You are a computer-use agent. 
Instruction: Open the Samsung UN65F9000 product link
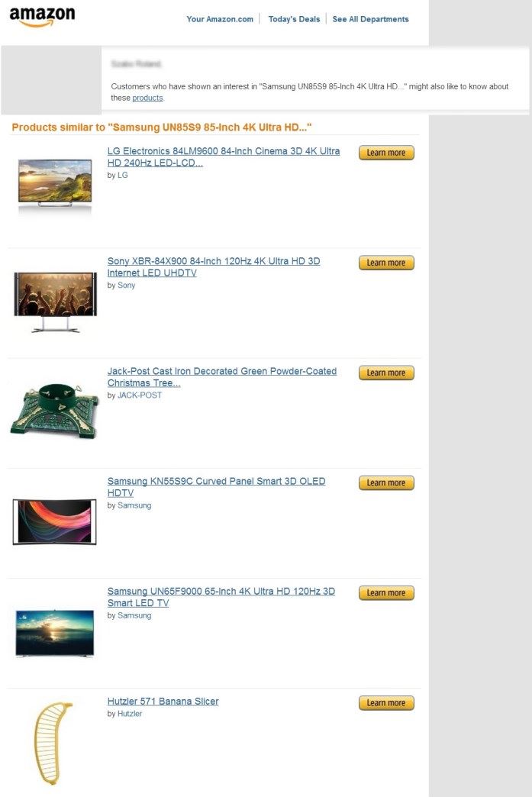221,597
